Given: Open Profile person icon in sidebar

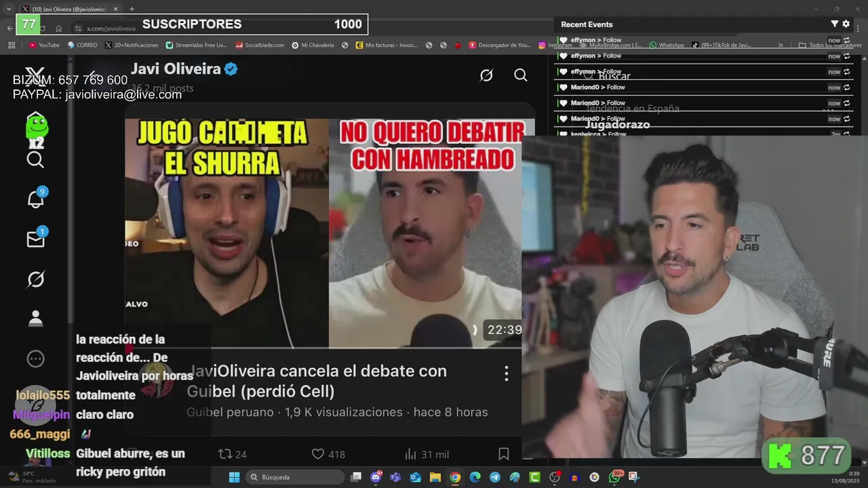Looking at the screenshot, I should (35, 319).
